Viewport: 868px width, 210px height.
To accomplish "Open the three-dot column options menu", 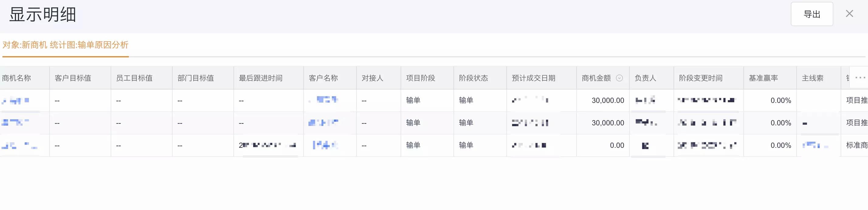I will [860, 78].
